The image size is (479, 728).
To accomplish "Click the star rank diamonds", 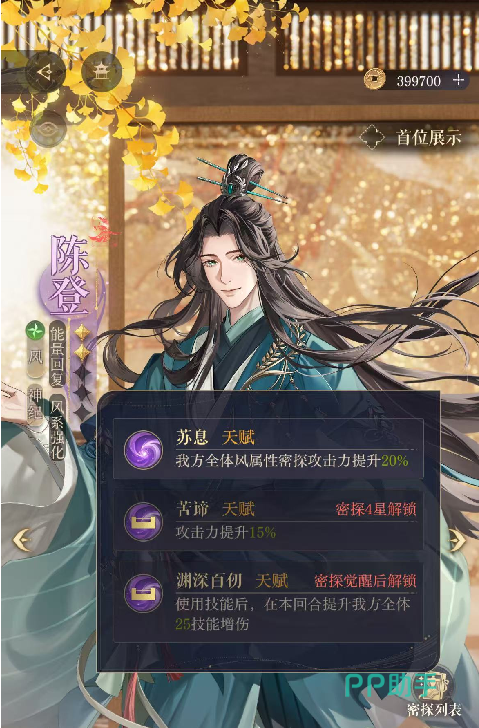I will click(82, 372).
